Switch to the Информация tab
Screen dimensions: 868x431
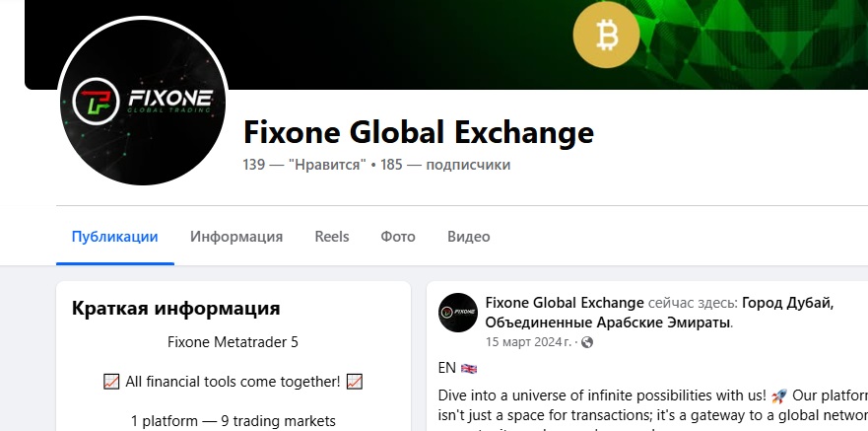coord(236,237)
